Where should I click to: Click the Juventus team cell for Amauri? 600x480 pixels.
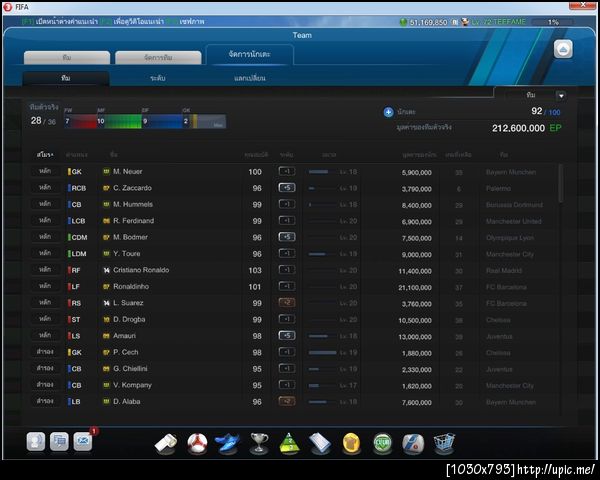coord(499,336)
